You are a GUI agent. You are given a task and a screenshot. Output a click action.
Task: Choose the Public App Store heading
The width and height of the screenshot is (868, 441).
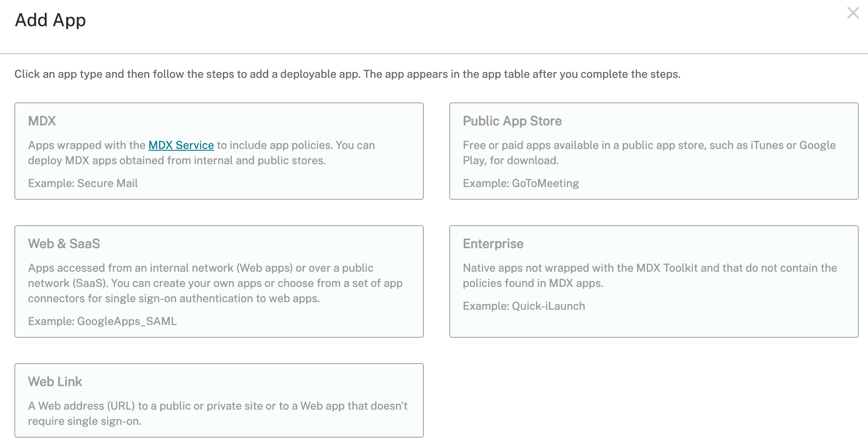(512, 121)
